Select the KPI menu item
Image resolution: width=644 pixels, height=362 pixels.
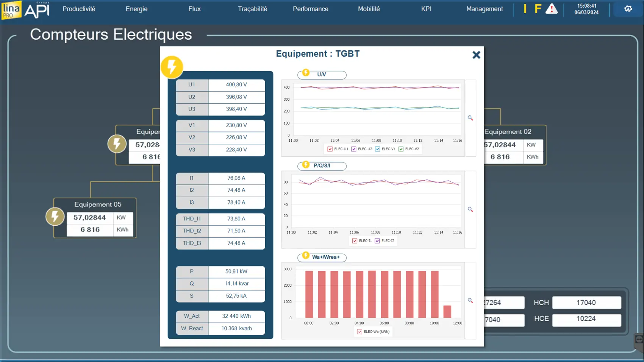point(426,9)
